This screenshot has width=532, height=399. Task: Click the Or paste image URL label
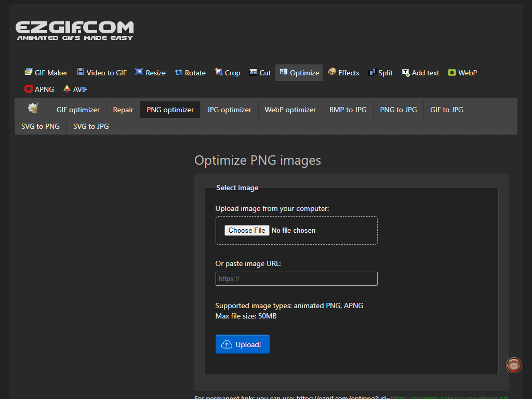pos(248,263)
